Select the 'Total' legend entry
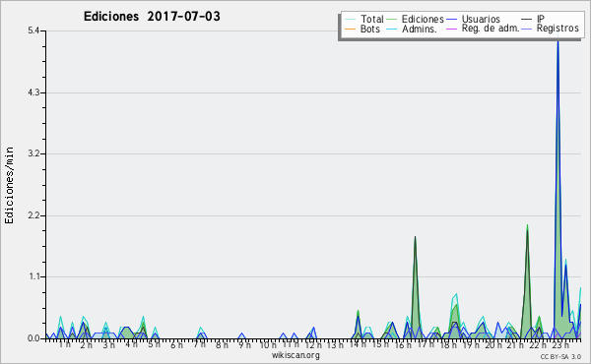The image size is (591, 364). [x=371, y=19]
